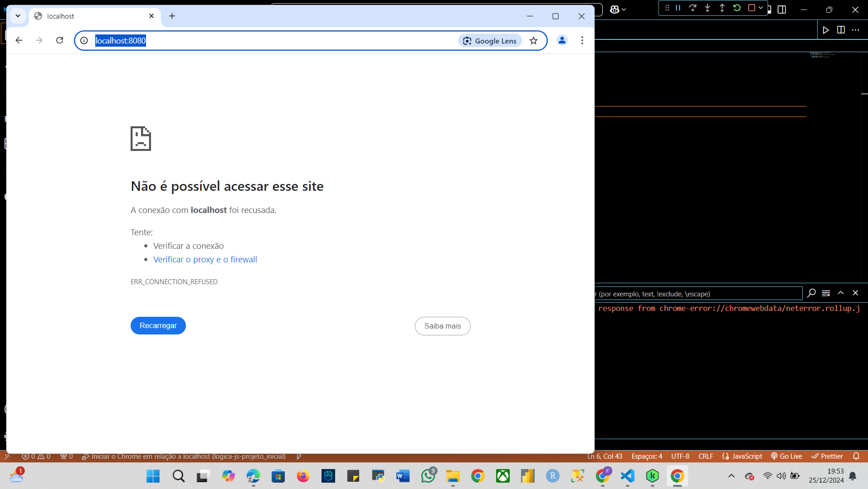The height and width of the screenshot is (489, 868).
Task: Close the VS Code bottom panel
Action: 856,293
